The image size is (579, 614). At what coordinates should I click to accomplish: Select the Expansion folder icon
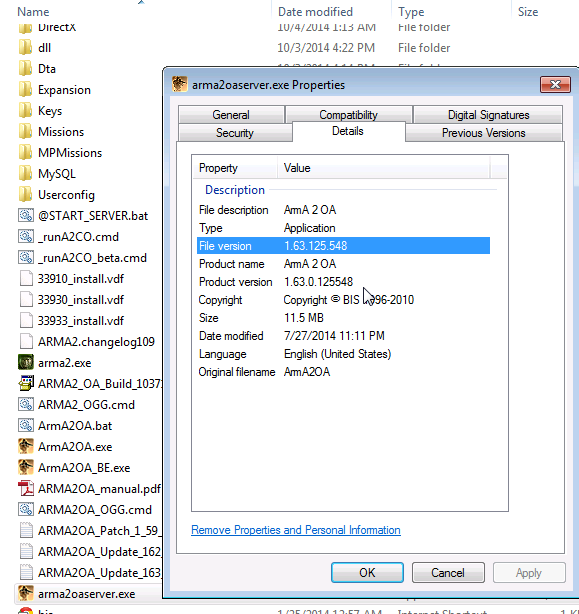(25, 90)
